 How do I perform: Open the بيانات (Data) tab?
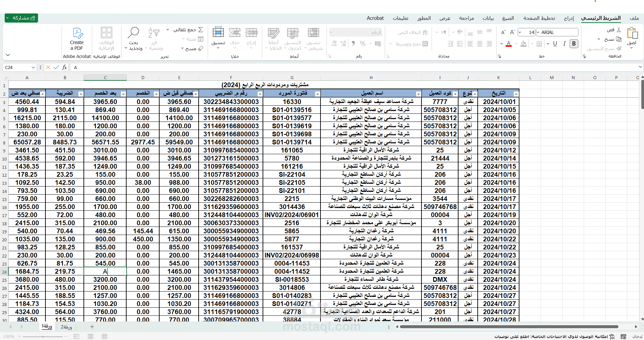click(x=488, y=18)
